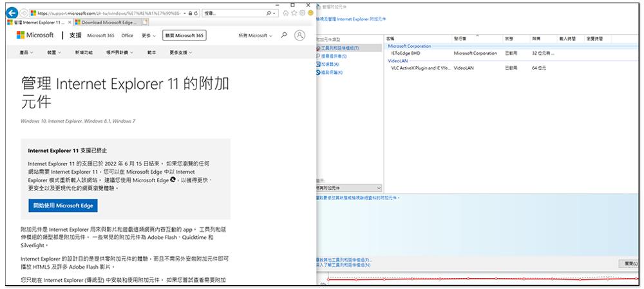The image size is (644, 289).
Task: Open the IE tools gear icon
Action: pos(302,13)
